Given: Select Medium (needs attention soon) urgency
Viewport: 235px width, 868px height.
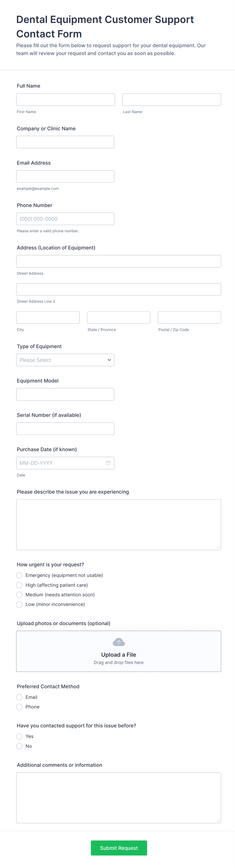Looking at the screenshot, I should pos(19,595).
